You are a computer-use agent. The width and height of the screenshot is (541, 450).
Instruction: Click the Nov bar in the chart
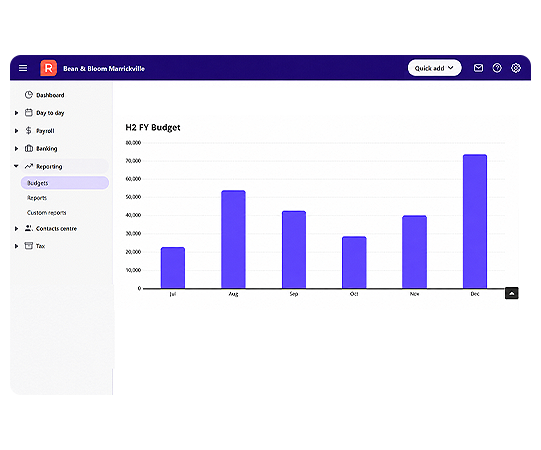pyautogui.click(x=414, y=252)
